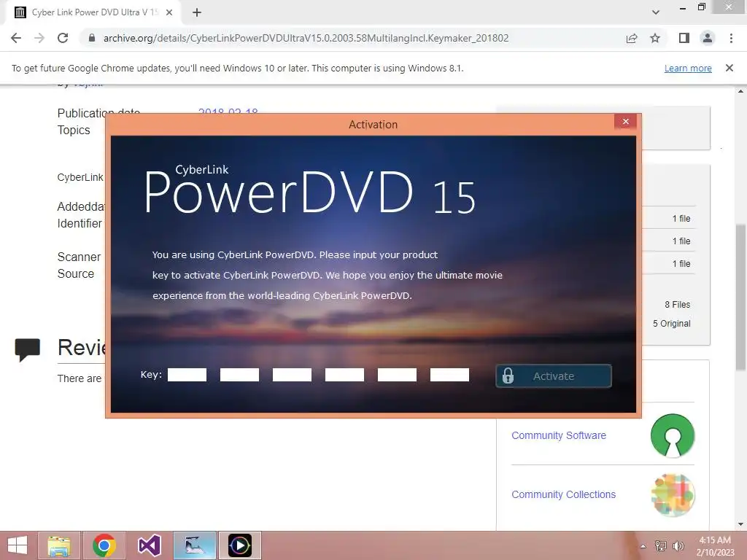The width and height of the screenshot is (747, 560).
Task: View site information padlock icon
Action: click(92, 38)
